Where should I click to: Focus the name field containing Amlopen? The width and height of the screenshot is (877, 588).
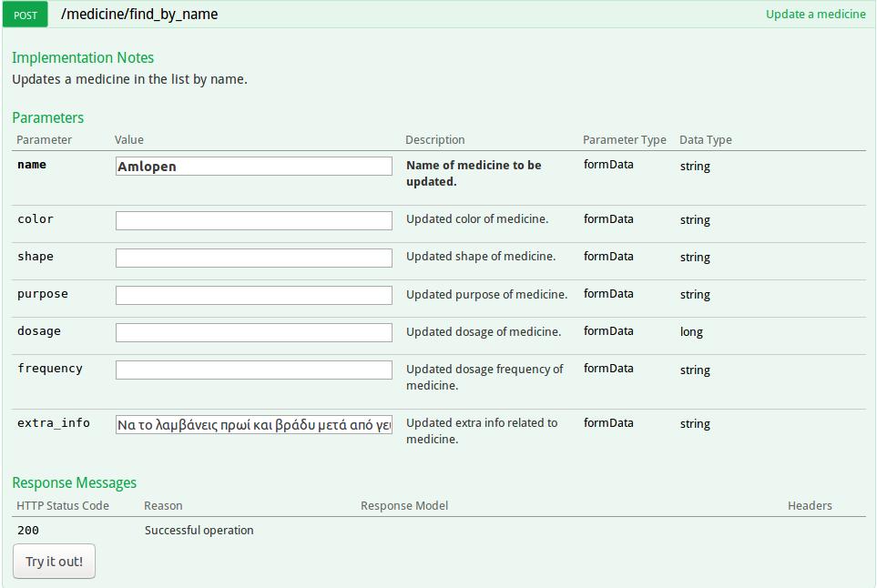pyautogui.click(x=254, y=166)
